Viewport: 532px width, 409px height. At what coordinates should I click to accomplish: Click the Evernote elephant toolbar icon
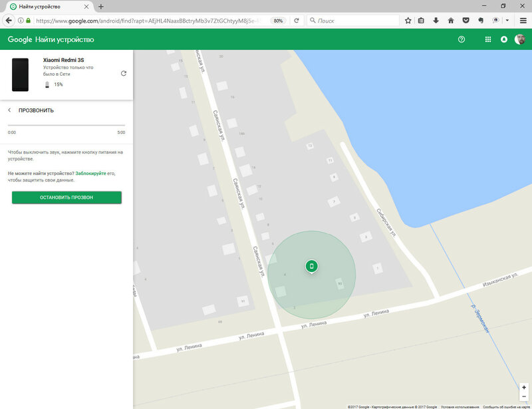point(481,21)
